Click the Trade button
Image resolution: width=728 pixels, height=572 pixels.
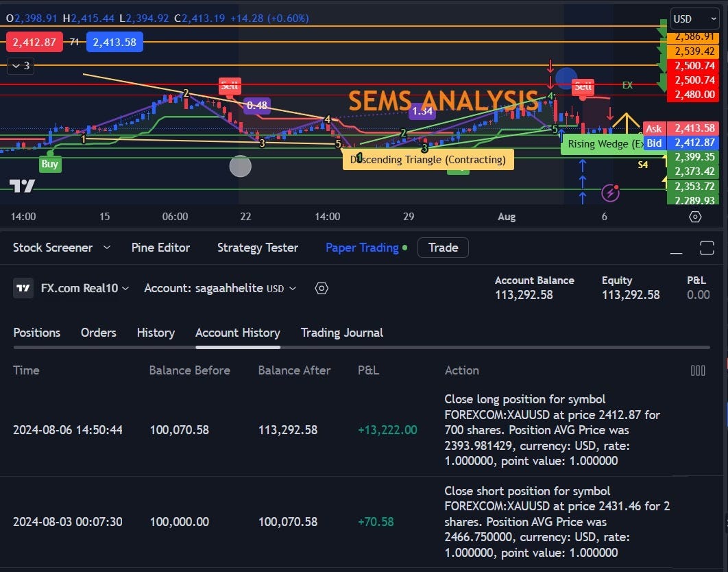click(442, 247)
